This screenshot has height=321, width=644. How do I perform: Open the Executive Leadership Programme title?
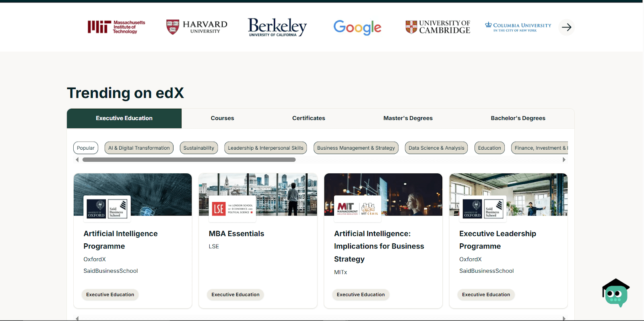pyautogui.click(x=498, y=240)
